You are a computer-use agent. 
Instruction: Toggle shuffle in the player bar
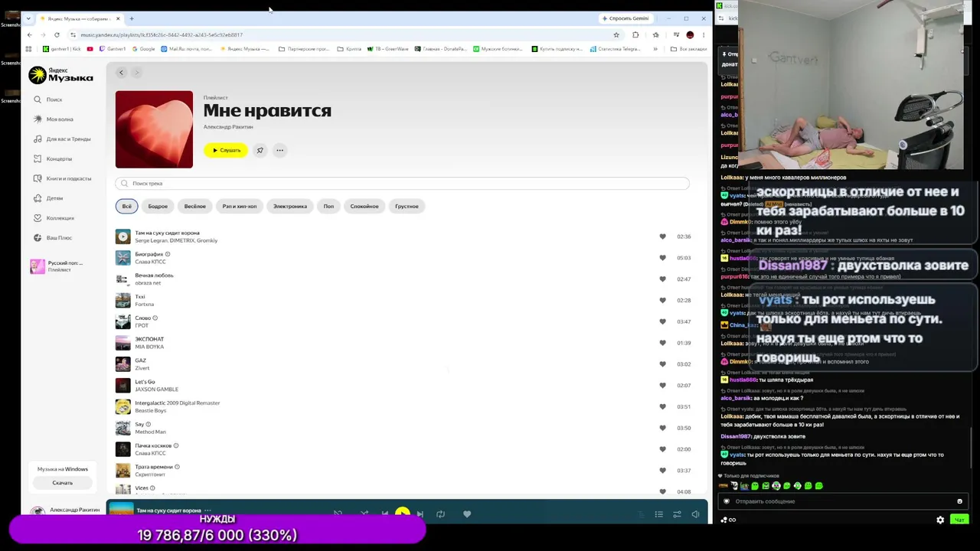(364, 514)
